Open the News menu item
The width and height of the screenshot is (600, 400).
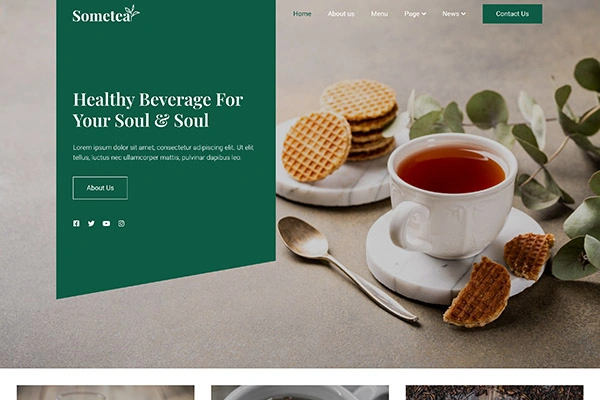(x=454, y=14)
